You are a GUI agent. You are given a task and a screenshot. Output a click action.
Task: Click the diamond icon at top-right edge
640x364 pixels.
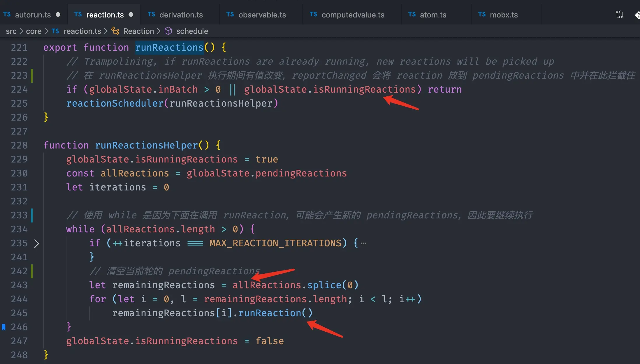637,15
